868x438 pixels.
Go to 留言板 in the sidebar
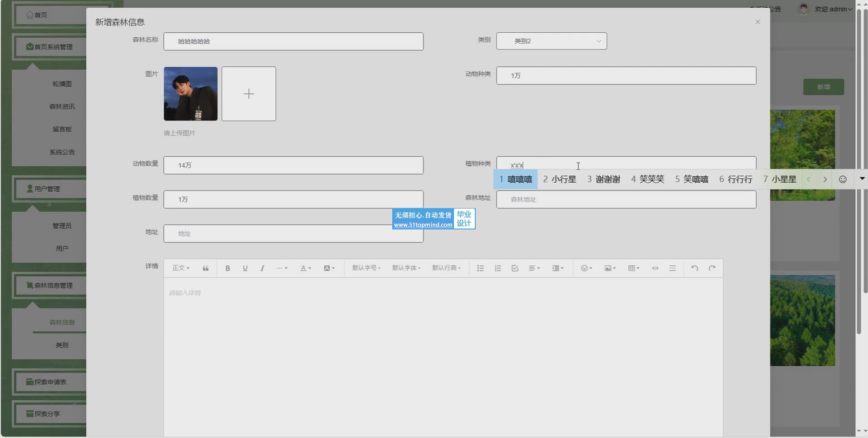pos(62,129)
